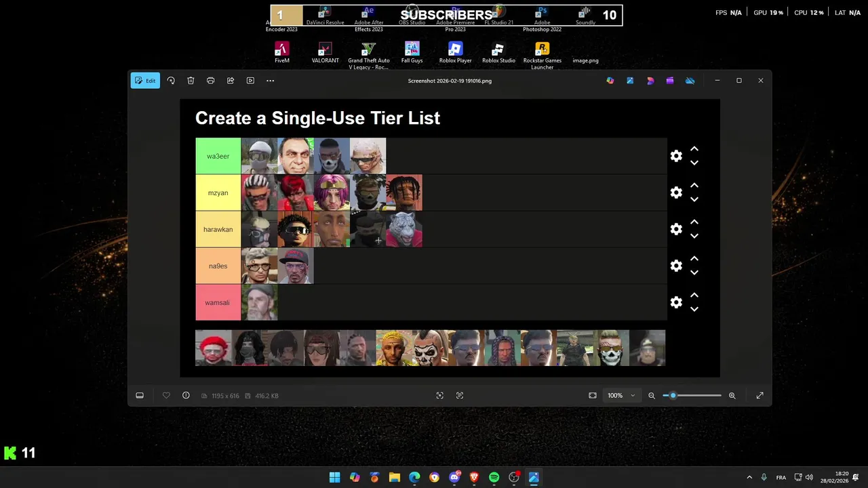This screenshot has height=488, width=868.
Task: Click the mzyan tier label
Action: pyautogui.click(x=218, y=192)
